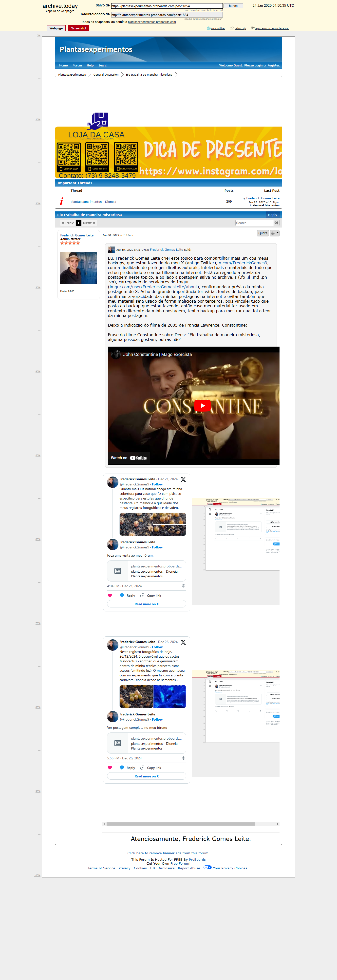Image resolution: width=337 pixels, height=980 pixels.
Task: Click x.com/FrederickGomes9 link in post
Action: (x=243, y=263)
